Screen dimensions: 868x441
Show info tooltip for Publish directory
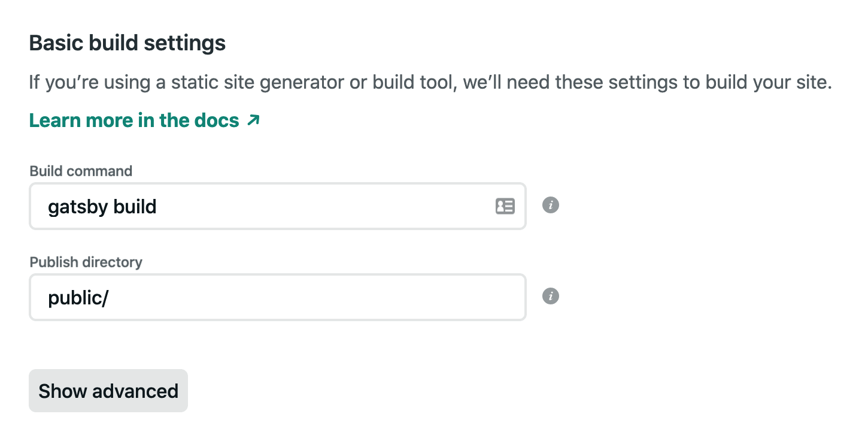[551, 297]
